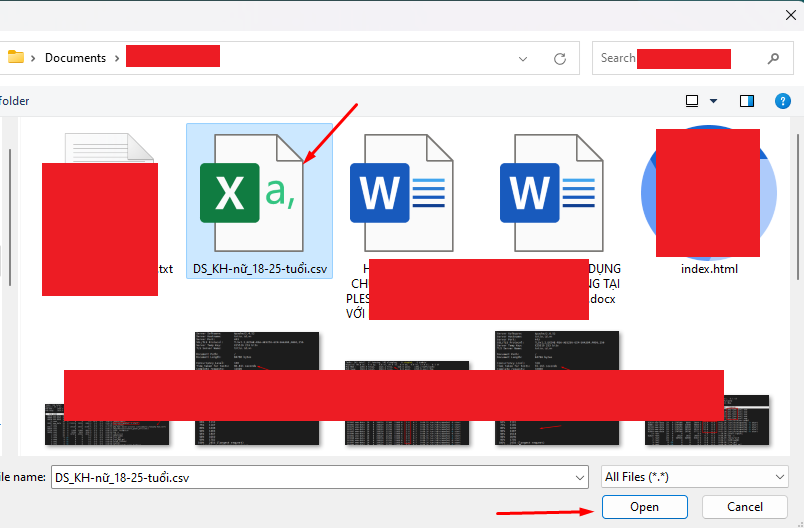Expand the chevron after Documents breadcrumb
This screenshot has height=528, width=804.
coord(117,58)
